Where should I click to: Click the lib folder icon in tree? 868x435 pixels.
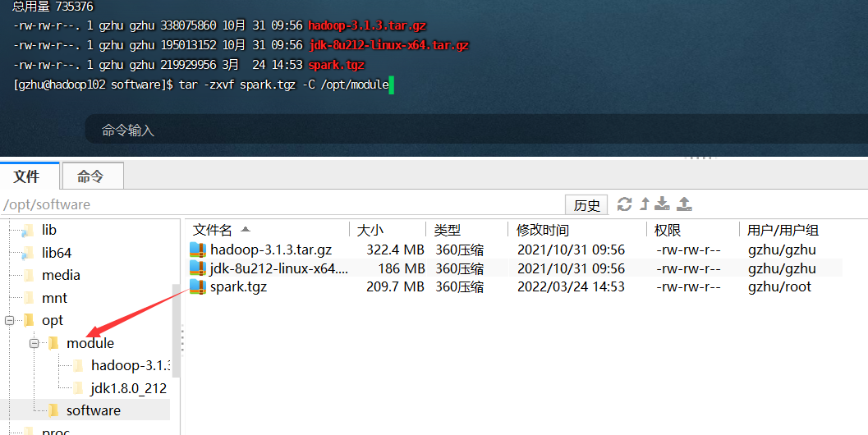click(x=28, y=231)
